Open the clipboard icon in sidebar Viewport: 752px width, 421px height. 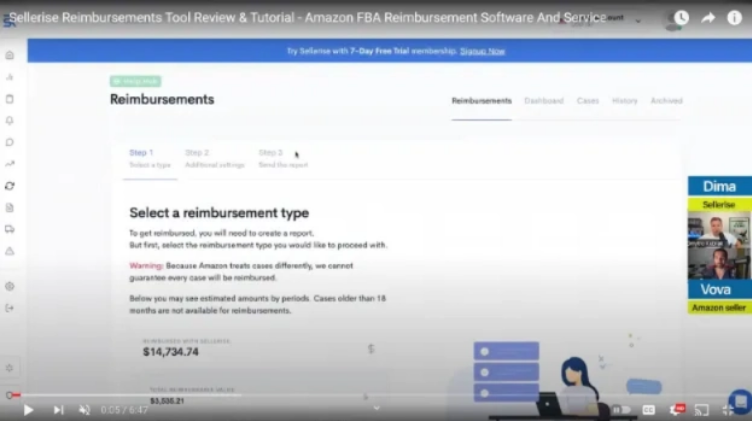10,99
